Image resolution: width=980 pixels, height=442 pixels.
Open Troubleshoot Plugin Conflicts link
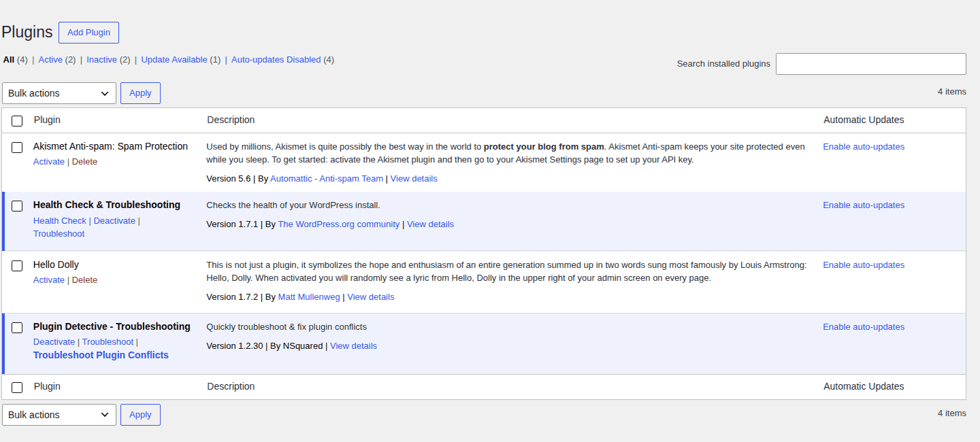tap(101, 355)
